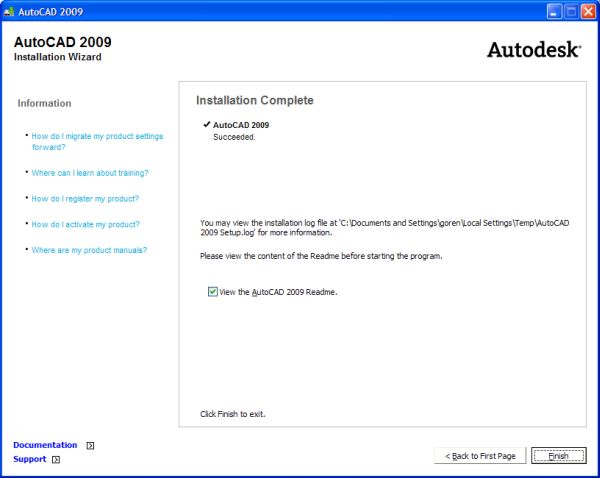Select the 'Succeeded.' status text
Screen dimensions: 600x478
(234, 137)
